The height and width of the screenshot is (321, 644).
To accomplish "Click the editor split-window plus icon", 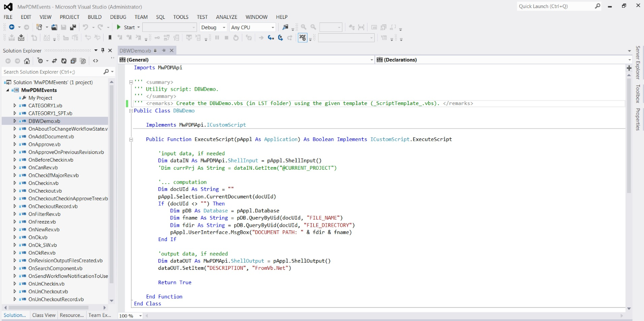I will [x=629, y=68].
